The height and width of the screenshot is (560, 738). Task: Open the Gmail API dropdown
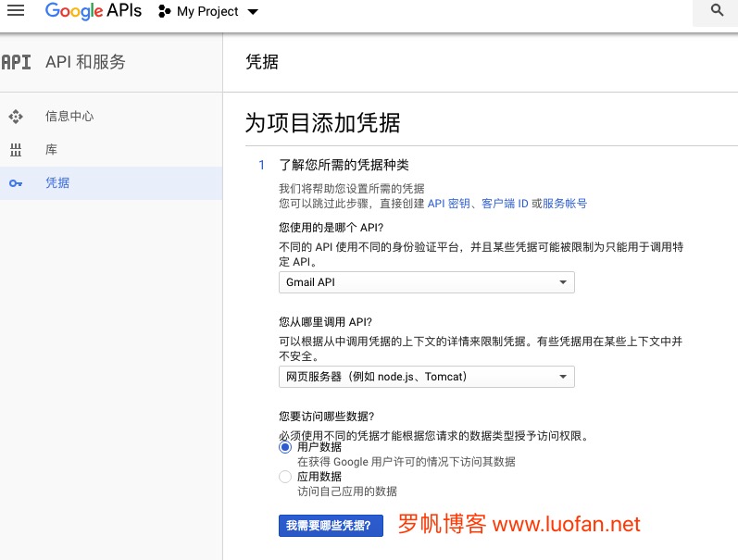(427, 282)
